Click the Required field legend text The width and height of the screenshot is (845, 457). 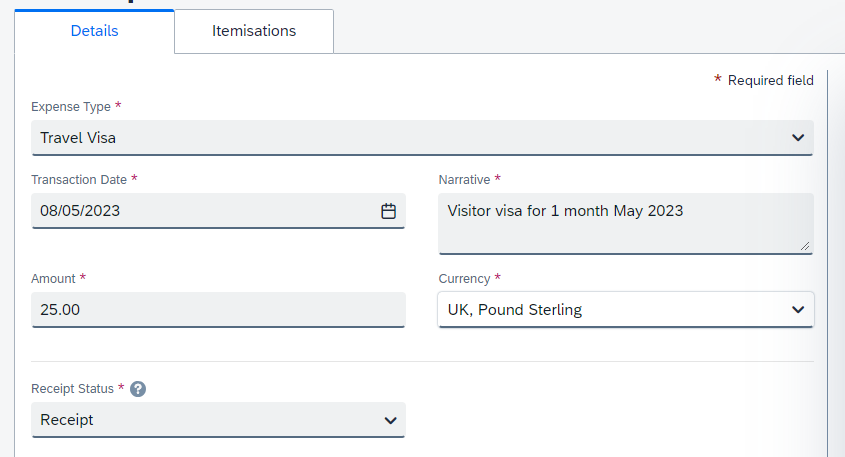pyautogui.click(x=770, y=80)
